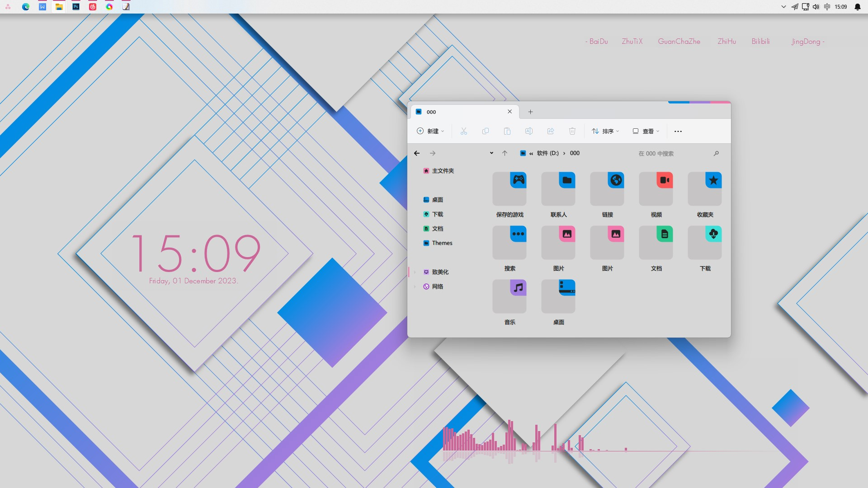Select 桌面 in the sidebar
The height and width of the screenshot is (488, 868).
pyautogui.click(x=437, y=200)
